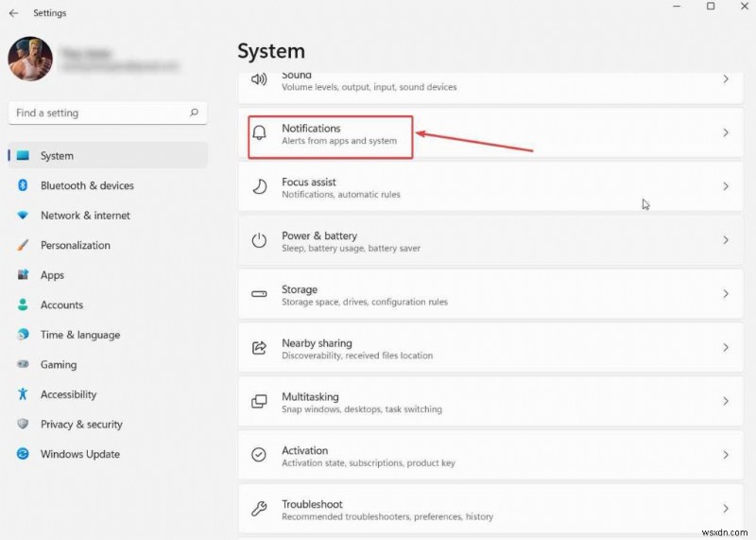This screenshot has width=756, height=540.
Task: Click the Sound speaker icon
Action: (x=259, y=79)
